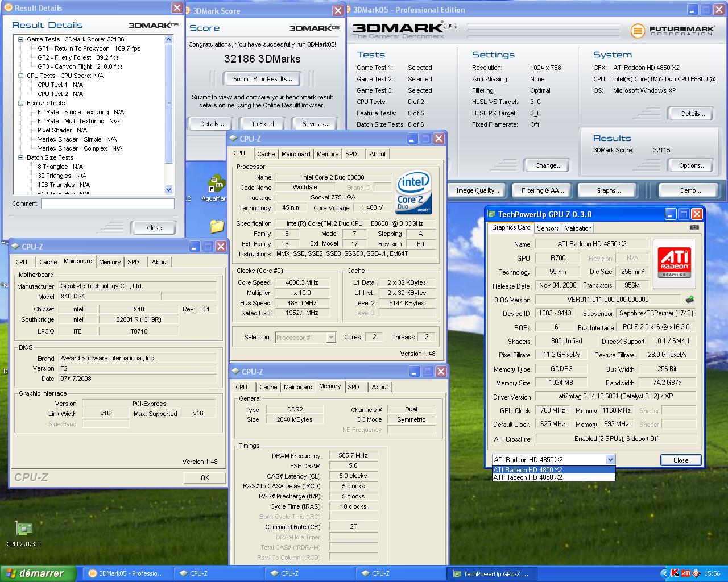Click Result Details scrollbar up arrow
The width and height of the screenshot is (728, 582).
168,39
